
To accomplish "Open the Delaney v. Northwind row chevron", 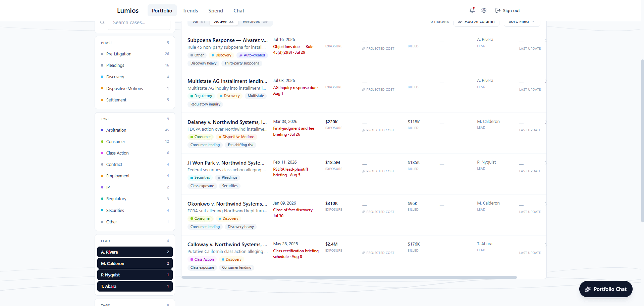I will pyautogui.click(x=546, y=122).
